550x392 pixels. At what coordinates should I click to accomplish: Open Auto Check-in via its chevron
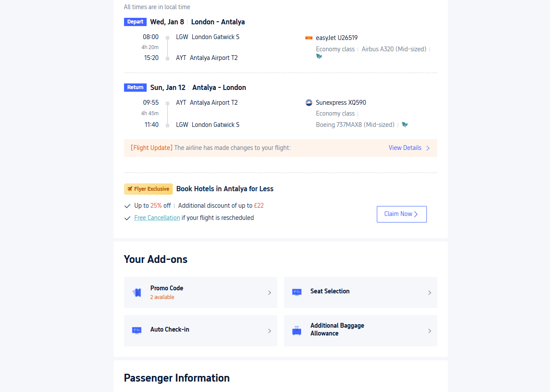click(x=269, y=331)
